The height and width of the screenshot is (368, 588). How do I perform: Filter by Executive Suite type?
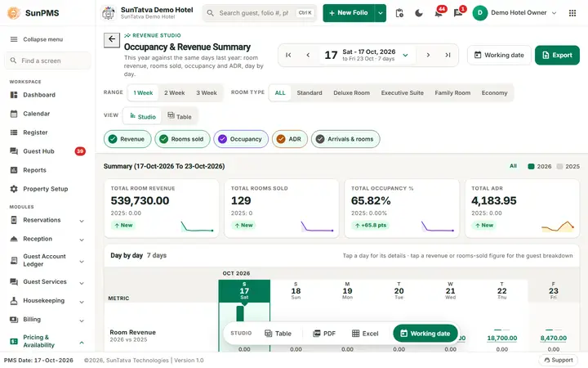point(403,92)
